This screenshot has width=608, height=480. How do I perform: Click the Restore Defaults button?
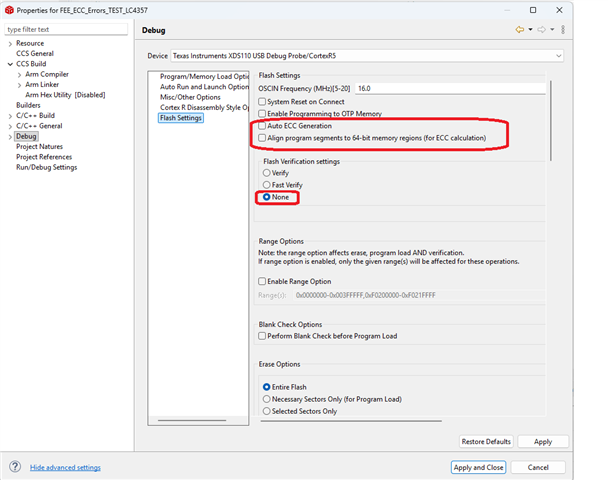[487, 441]
